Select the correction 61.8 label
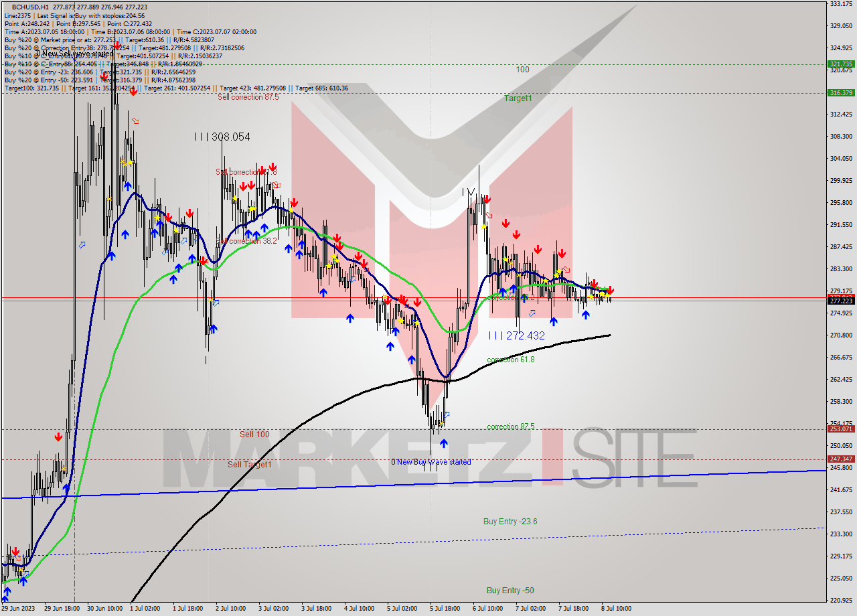 (x=511, y=360)
